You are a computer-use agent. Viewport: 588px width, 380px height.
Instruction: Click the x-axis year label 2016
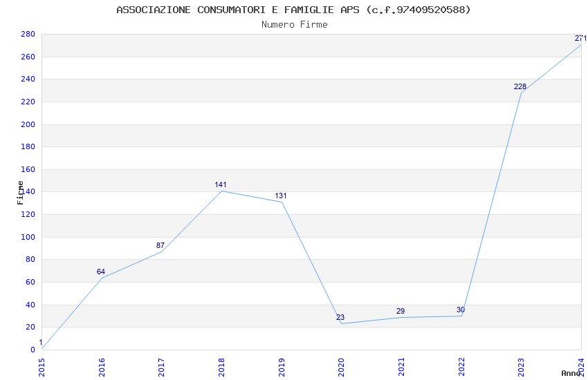coord(102,368)
